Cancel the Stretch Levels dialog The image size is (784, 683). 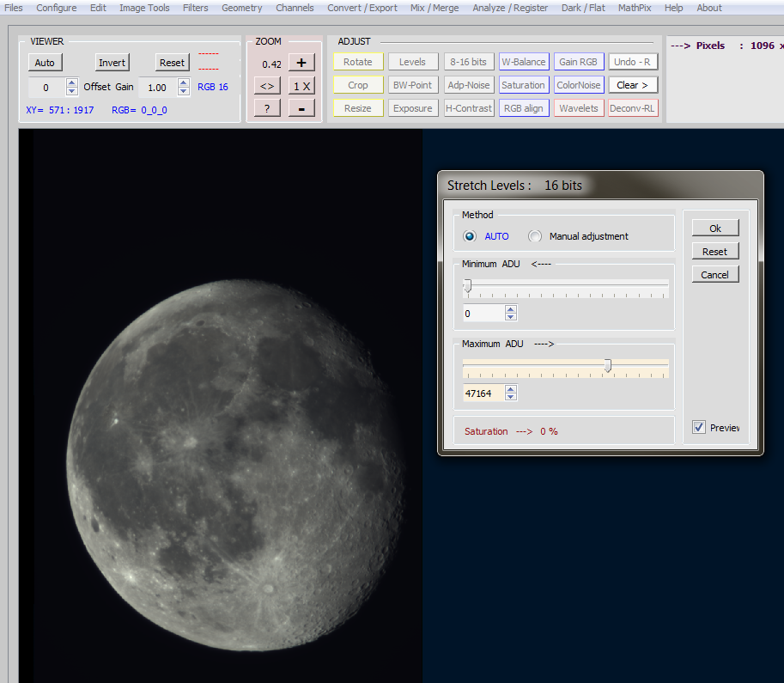click(x=714, y=275)
